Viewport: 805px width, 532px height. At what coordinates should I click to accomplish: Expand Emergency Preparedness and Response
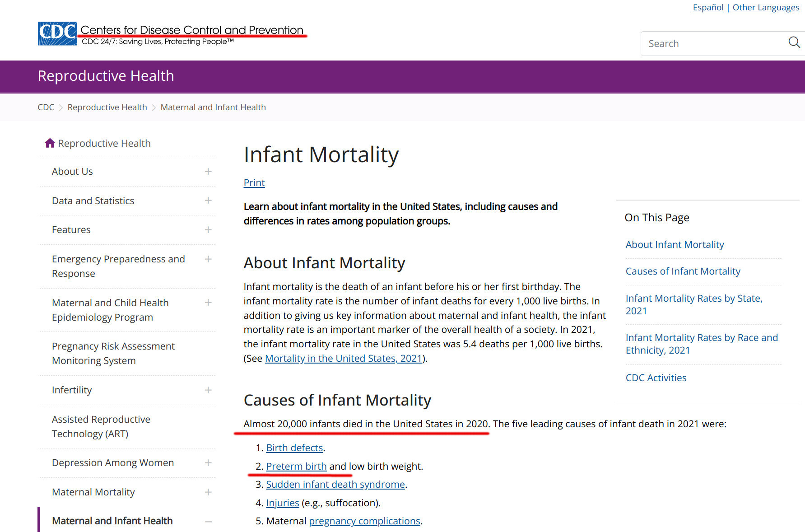208,259
